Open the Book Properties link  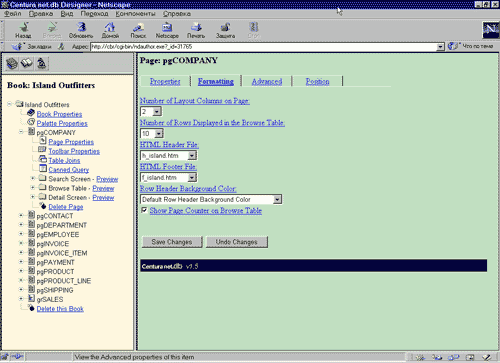click(x=59, y=114)
